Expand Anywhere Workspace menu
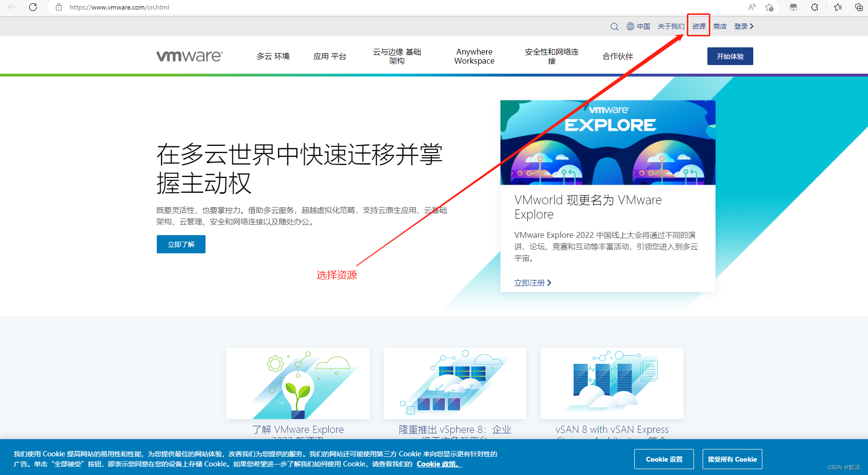Image resolution: width=868 pixels, height=475 pixels. click(474, 56)
